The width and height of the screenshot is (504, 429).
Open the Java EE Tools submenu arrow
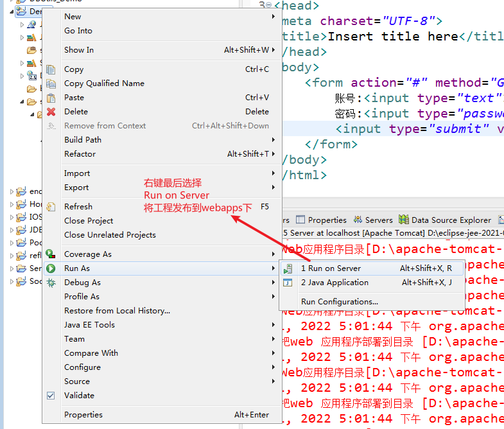click(274, 325)
